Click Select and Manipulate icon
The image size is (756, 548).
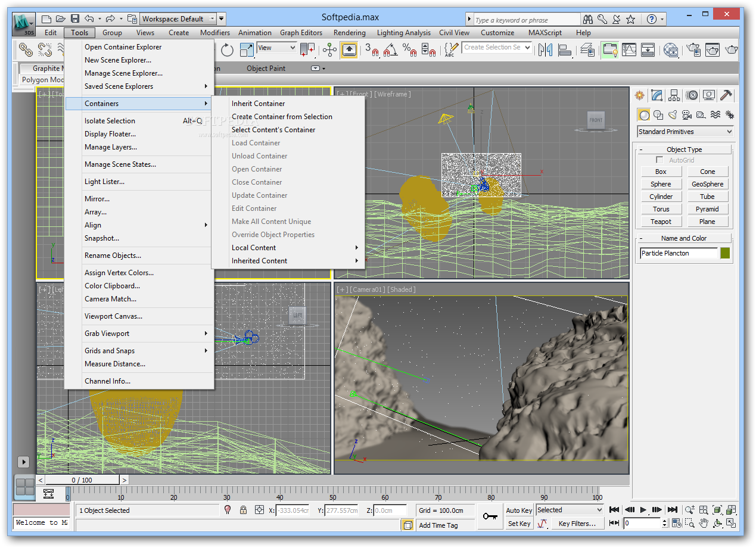[x=329, y=50]
